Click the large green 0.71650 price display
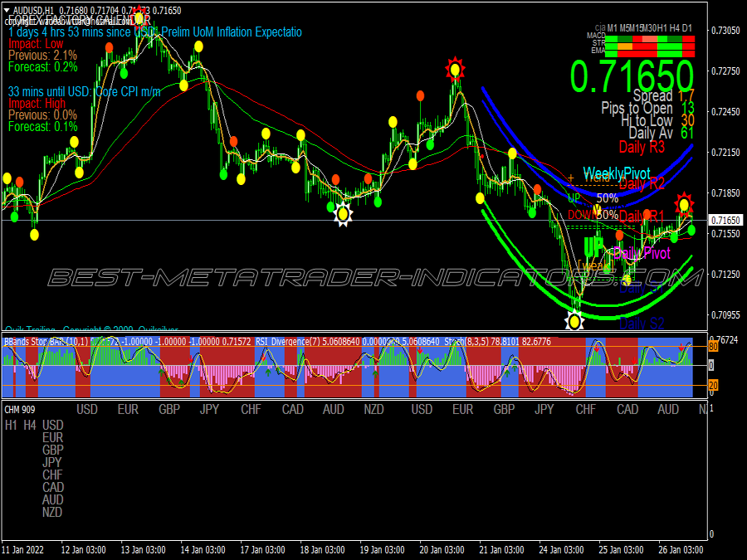Screen dimensions: 747x560 click(x=632, y=76)
